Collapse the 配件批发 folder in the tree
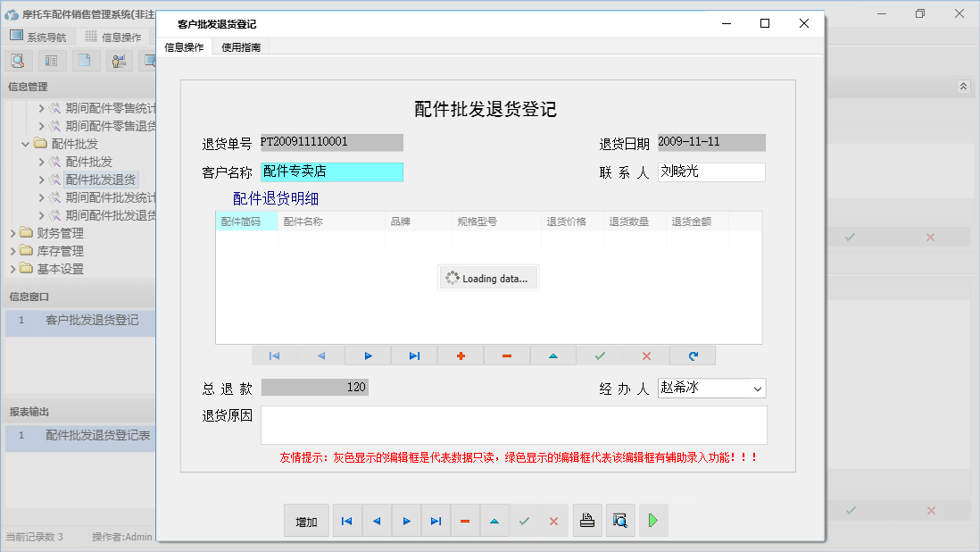Viewport: 980px width, 552px height. coord(27,143)
